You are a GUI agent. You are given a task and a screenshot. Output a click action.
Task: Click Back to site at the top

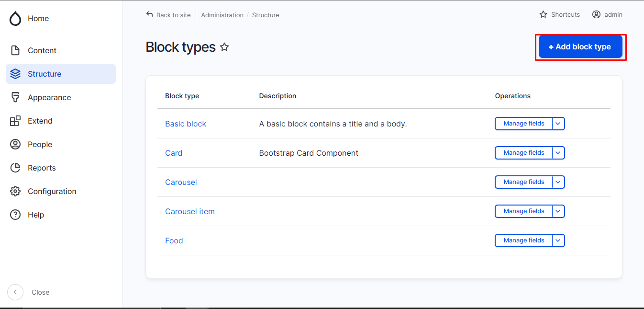pyautogui.click(x=173, y=15)
